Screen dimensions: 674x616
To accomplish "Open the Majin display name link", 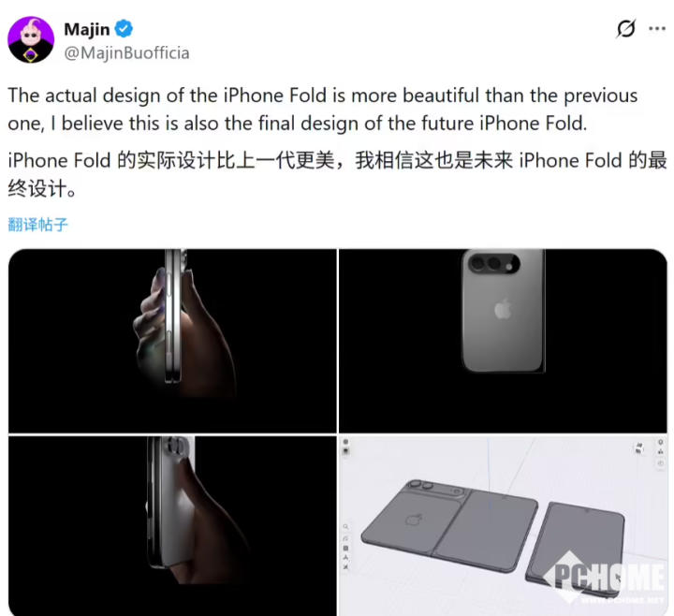I will pyautogui.click(x=87, y=29).
